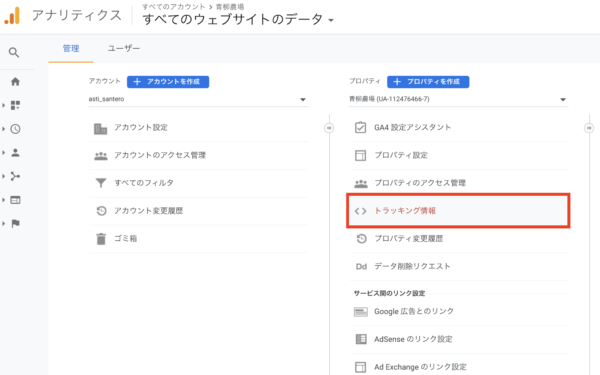This screenshot has height=375, width=600.
Task: Open the Audience person icon
Action: click(15, 153)
